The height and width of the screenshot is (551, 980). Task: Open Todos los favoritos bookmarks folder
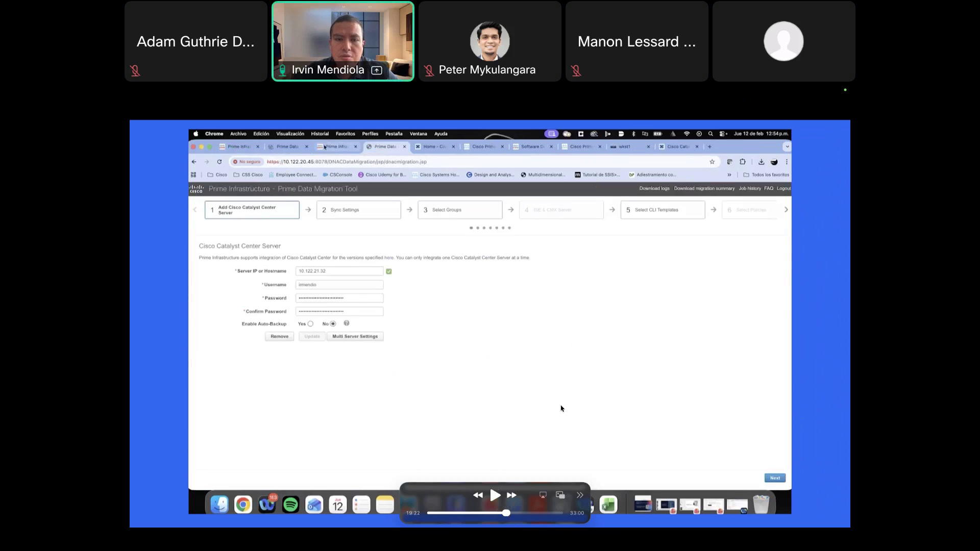pos(766,174)
